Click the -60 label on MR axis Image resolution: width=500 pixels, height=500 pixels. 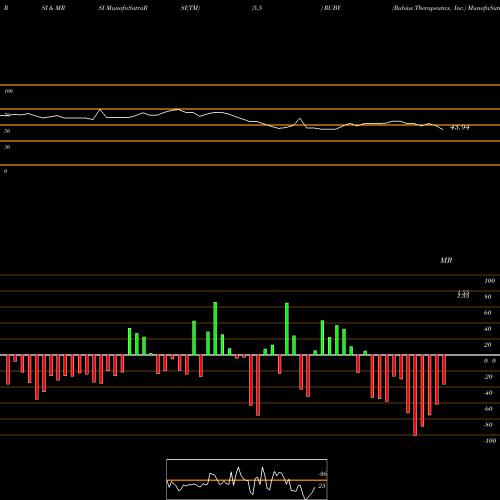click(x=488, y=409)
